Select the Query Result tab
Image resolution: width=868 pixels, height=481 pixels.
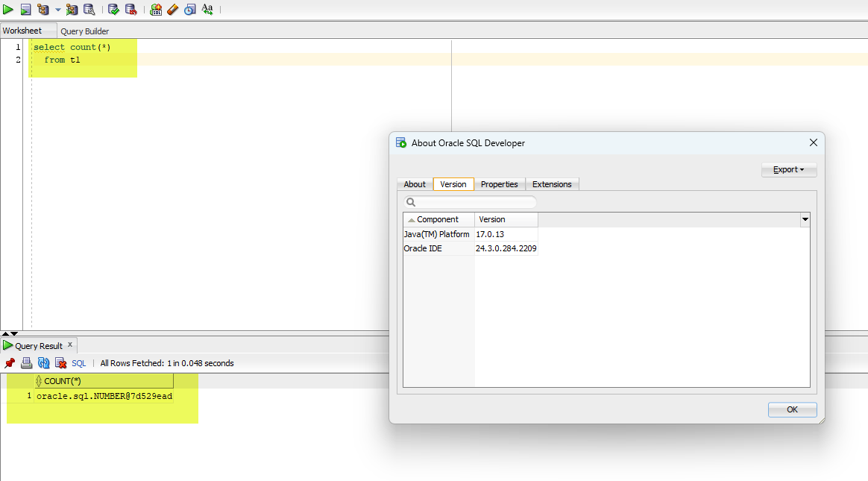coord(39,346)
